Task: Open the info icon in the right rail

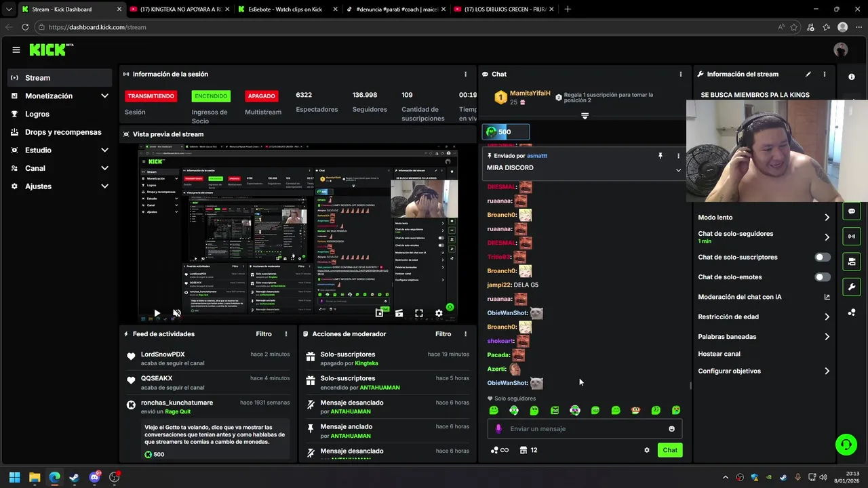Action: tap(852, 77)
